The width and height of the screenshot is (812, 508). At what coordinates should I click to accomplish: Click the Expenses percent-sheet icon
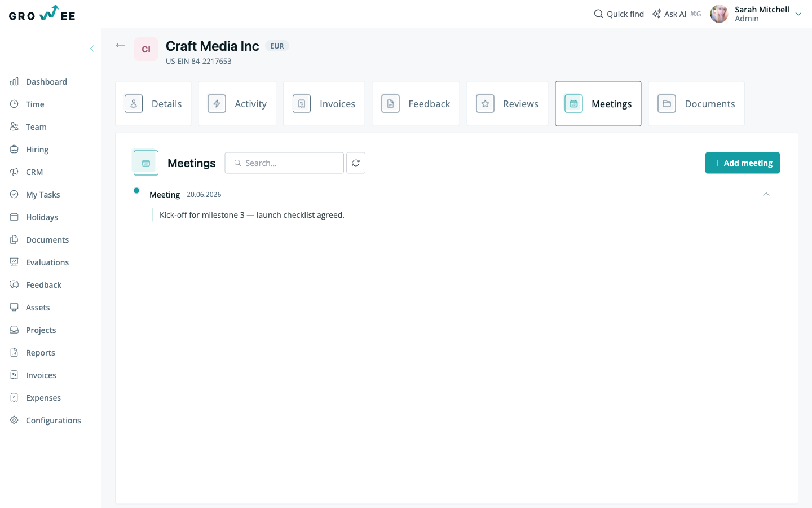click(x=14, y=397)
